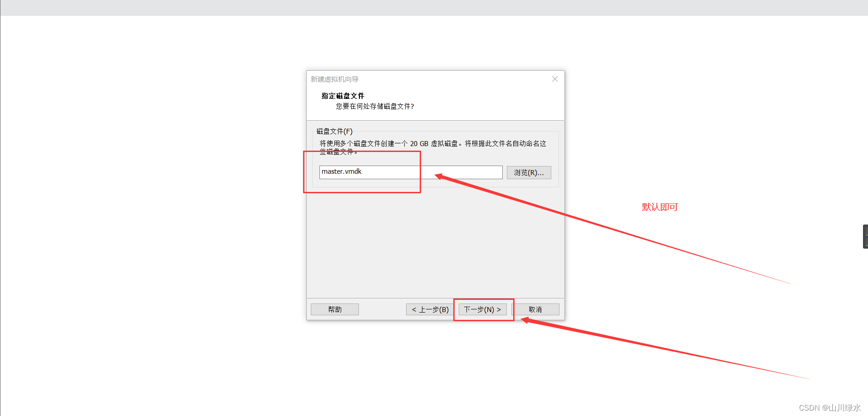Place cursor before master in filename field
This screenshot has height=416, width=868.
(x=321, y=171)
